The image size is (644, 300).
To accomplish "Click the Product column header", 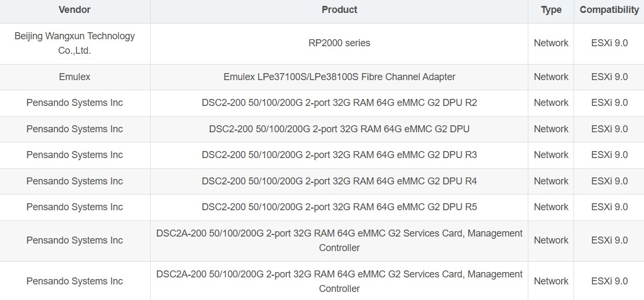I will point(339,10).
